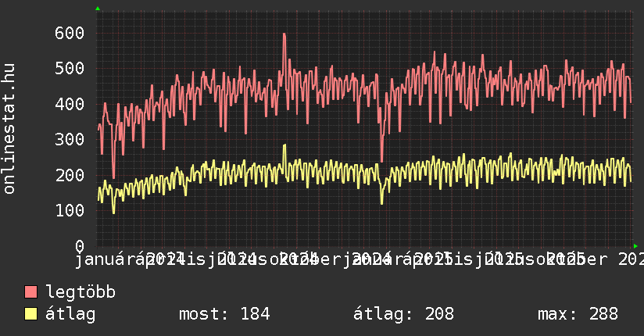Screen dimensions: 644x336
Task: Select the red legtöbb legend swatch
Action: coord(31,292)
